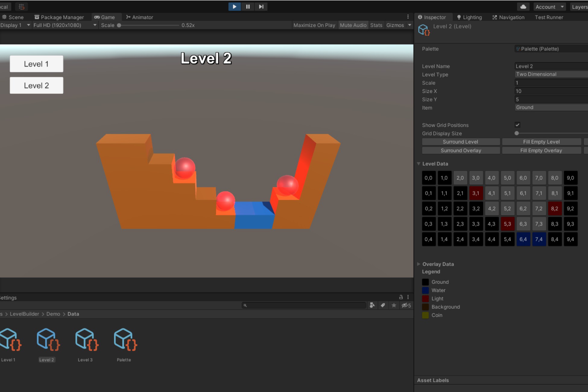Viewport: 588px width, 392px height.
Task: Open Unity Cloud via the cloud icon
Action: tap(523, 7)
